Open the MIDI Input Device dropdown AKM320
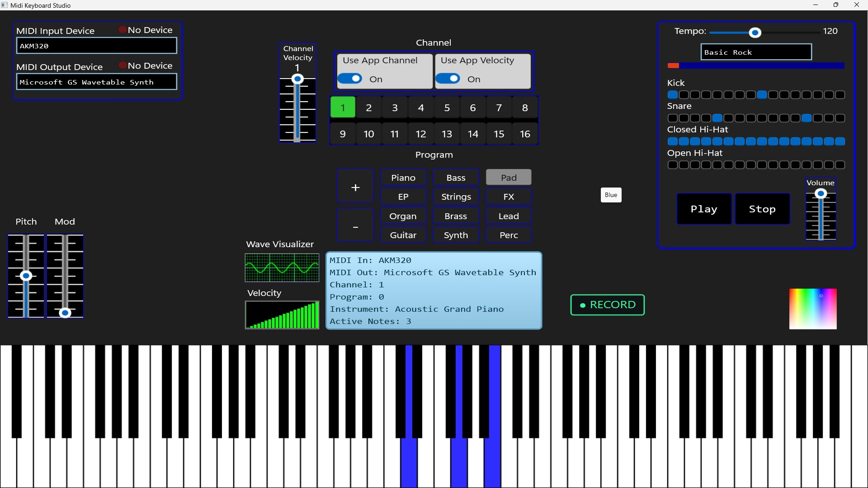Screen dimensions: 868x488 pos(97,46)
